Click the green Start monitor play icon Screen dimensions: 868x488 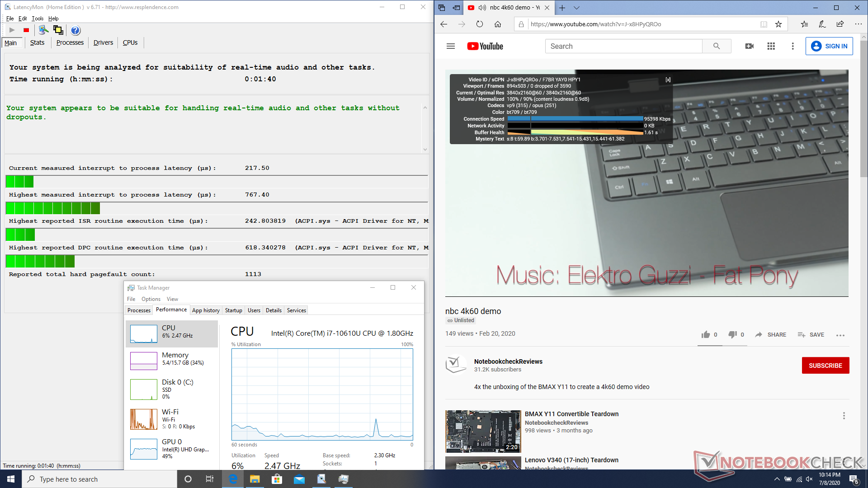pos(12,30)
